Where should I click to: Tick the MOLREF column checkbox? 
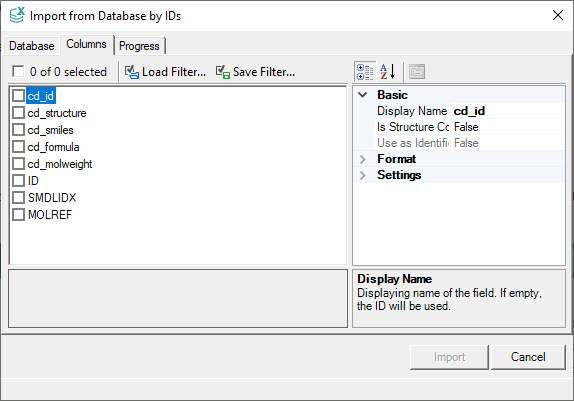pos(18,215)
